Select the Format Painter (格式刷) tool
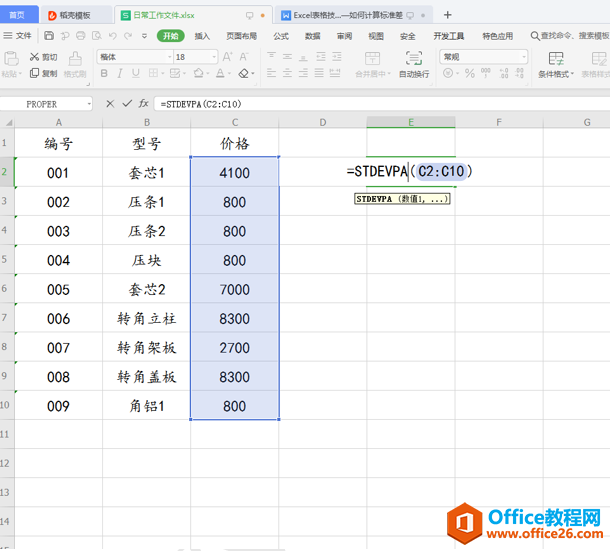610x551 pixels. (x=75, y=64)
